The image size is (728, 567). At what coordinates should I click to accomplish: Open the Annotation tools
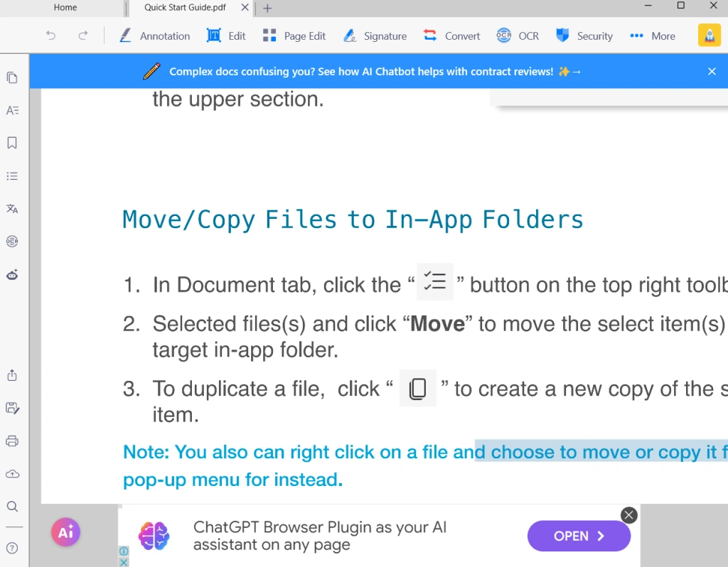(154, 36)
